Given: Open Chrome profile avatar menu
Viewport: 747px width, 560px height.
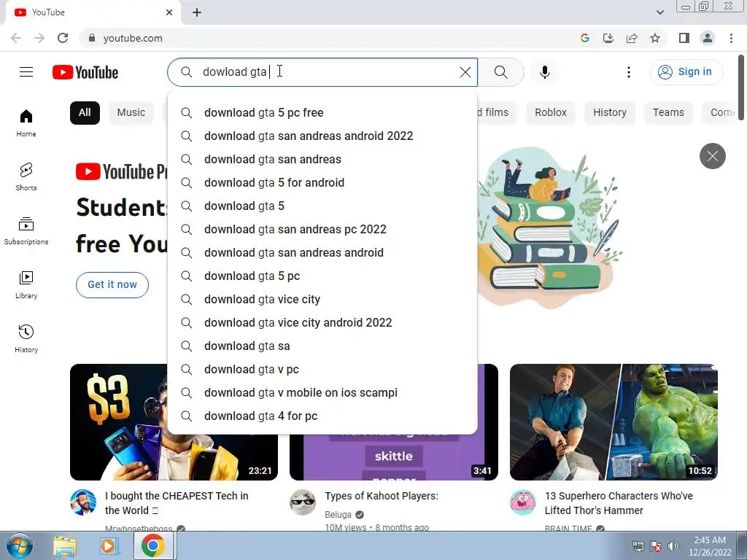Looking at the screenshot, I should tap(708, 38).
